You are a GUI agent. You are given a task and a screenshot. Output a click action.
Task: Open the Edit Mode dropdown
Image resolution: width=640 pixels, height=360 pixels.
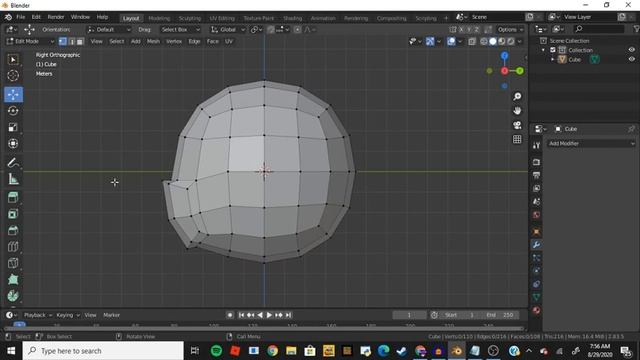click(30, 41)
